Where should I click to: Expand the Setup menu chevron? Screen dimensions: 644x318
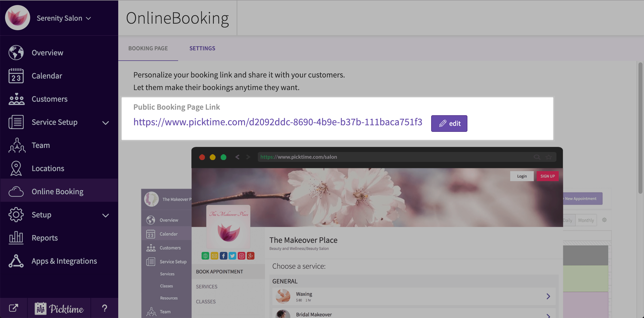click(x=106, y=215)
